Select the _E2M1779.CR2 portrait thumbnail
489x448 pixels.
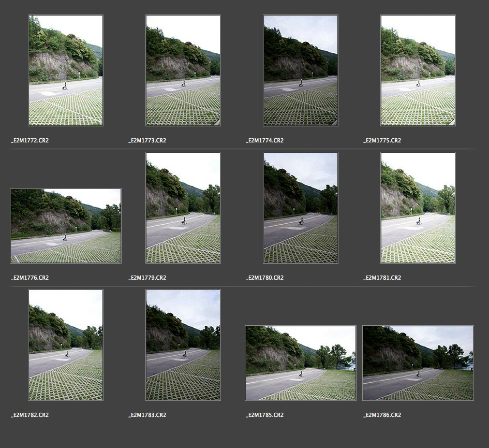183,208
